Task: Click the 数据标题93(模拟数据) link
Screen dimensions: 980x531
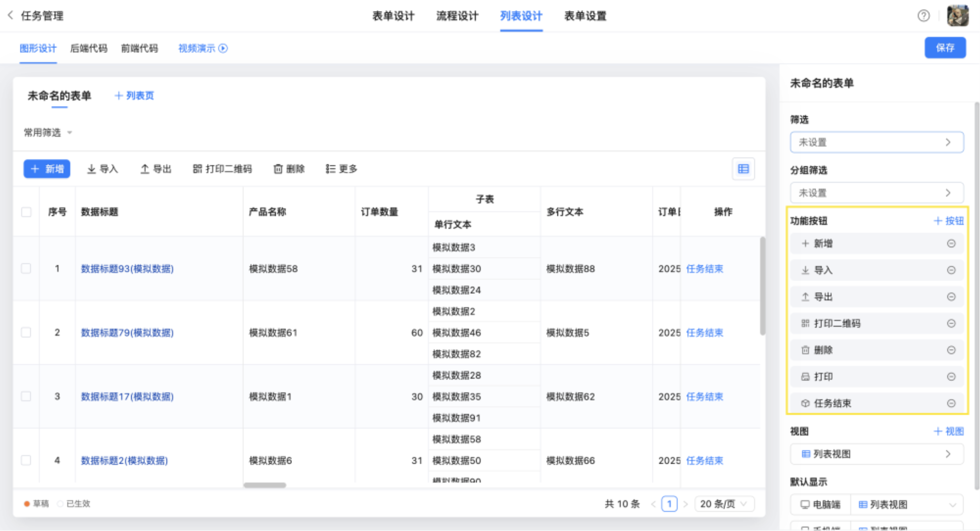Action: [x=127, y=269]
